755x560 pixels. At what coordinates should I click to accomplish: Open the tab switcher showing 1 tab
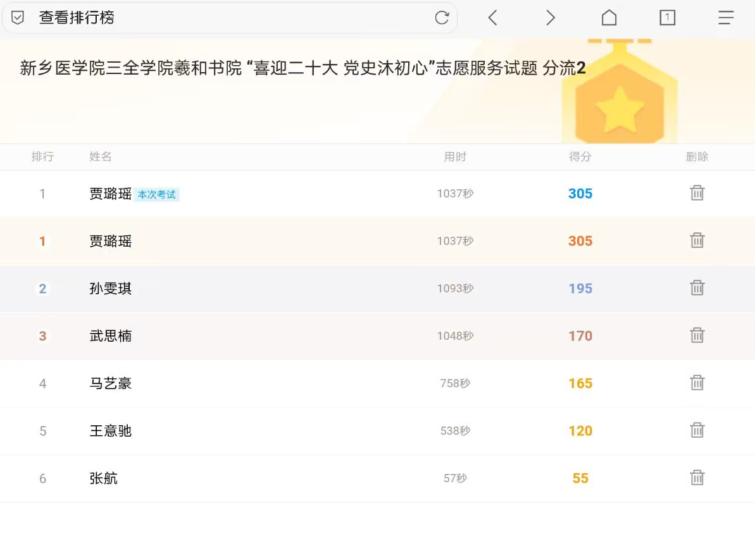click(x=667, y=18)
